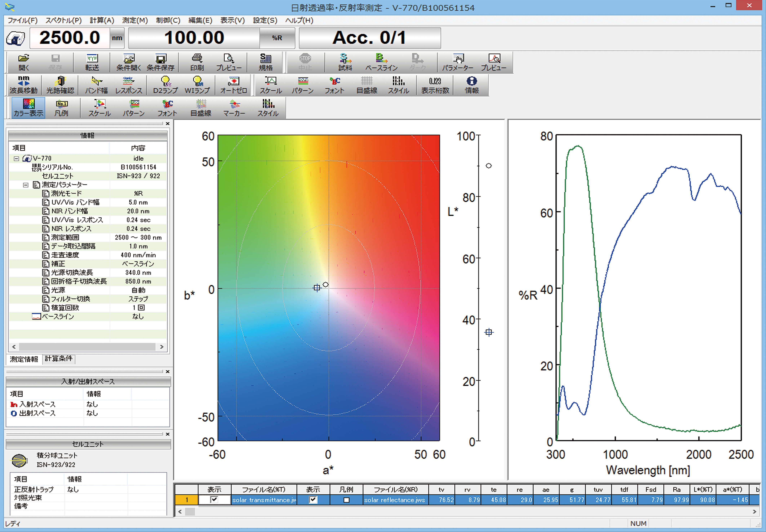766x532 pixels.
Task: Click 目盛線 gridlines in the second toolbar row
Action: pyautogui.click(x=367, y=85)
